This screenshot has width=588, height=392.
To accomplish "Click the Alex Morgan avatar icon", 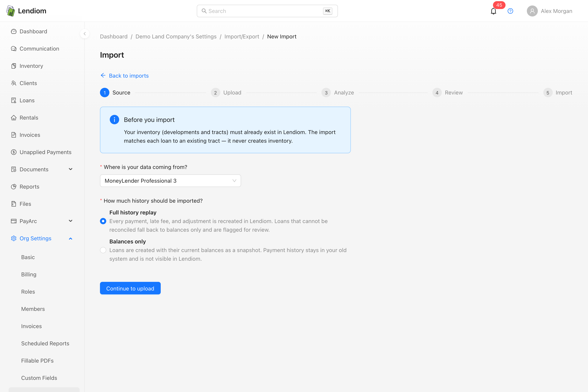I will [532, 11].
